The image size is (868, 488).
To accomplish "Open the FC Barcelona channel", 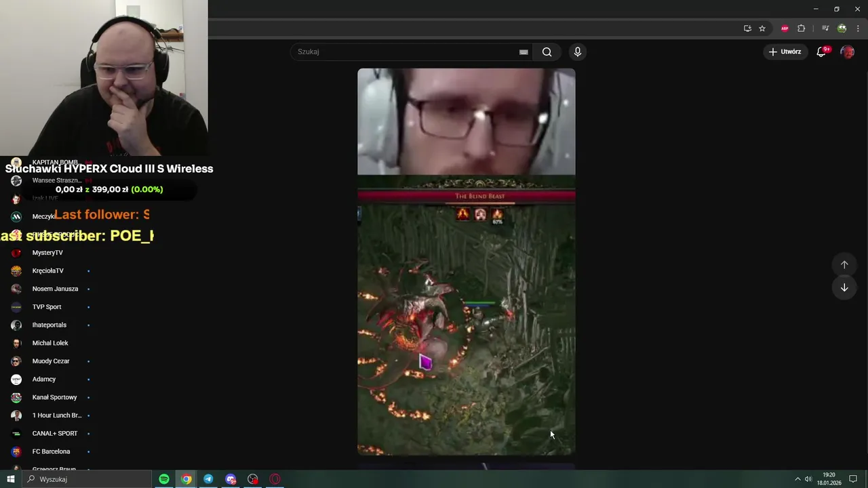I will point(52,451).
